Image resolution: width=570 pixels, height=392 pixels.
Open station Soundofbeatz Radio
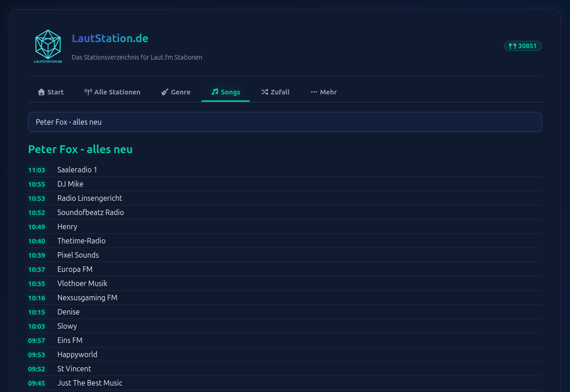click(x=90, y=212)
